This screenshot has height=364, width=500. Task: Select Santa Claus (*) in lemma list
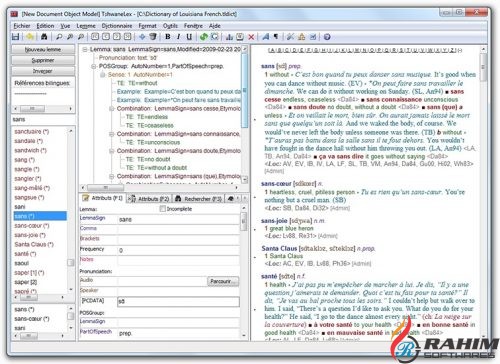[x=34, y=244]
